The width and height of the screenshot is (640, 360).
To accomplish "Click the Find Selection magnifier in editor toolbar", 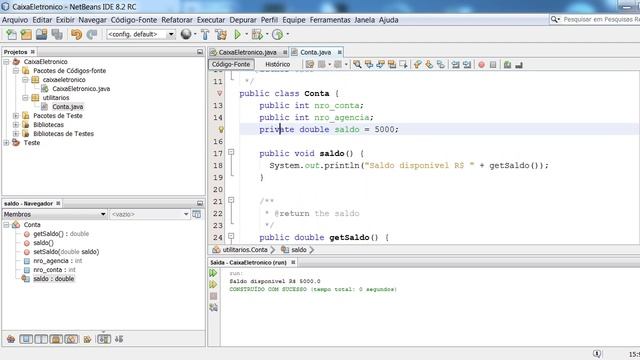I will [357, 64].
